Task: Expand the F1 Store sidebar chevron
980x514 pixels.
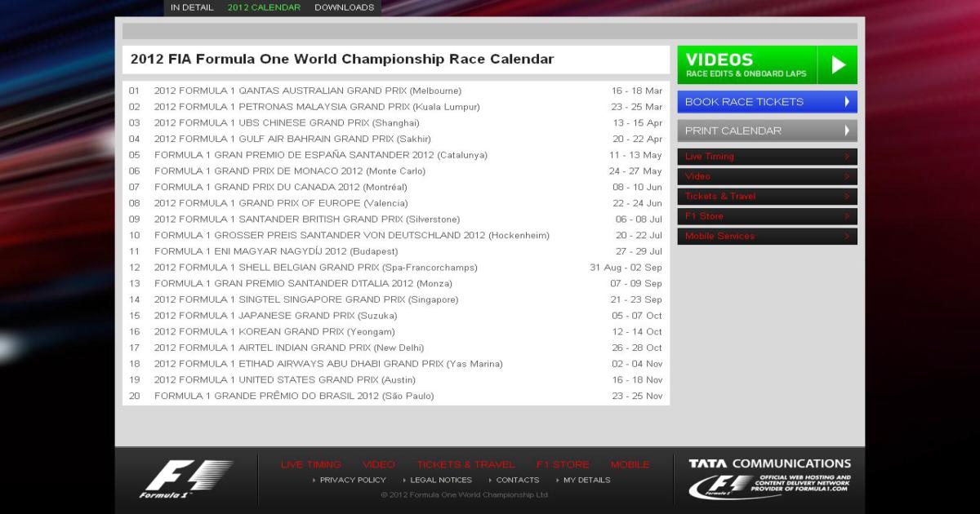Action: 847,216
